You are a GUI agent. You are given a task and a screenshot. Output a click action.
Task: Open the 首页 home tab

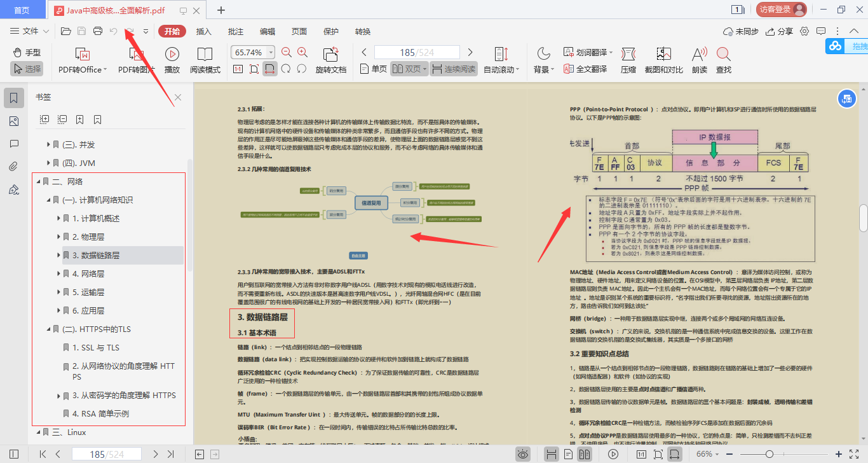click(x=22, y=10)
